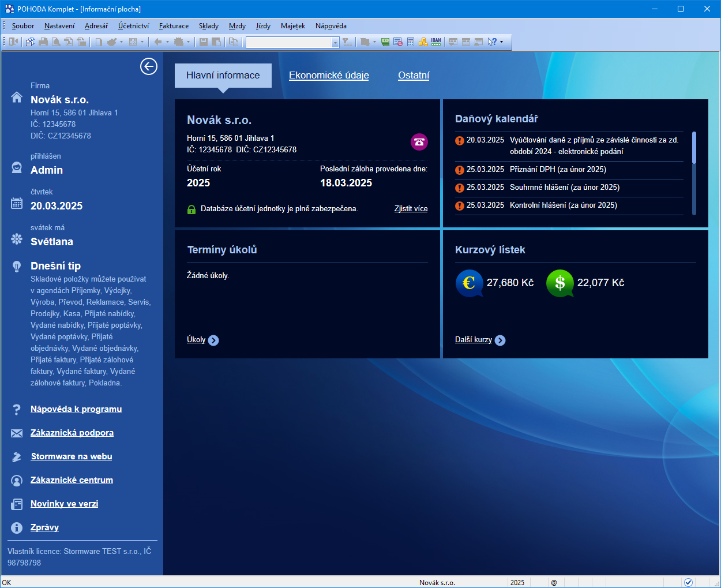Open the Nastavení menu

tap(59, 26)
